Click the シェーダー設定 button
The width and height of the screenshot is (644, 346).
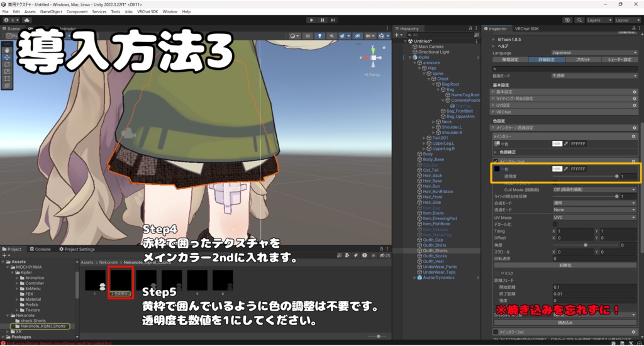click(x=619, y=60)
